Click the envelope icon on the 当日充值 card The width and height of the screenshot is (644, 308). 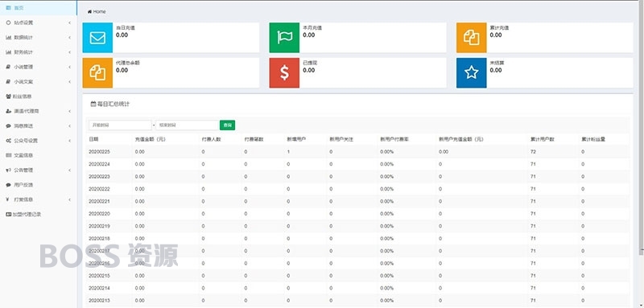click(97, 38)
